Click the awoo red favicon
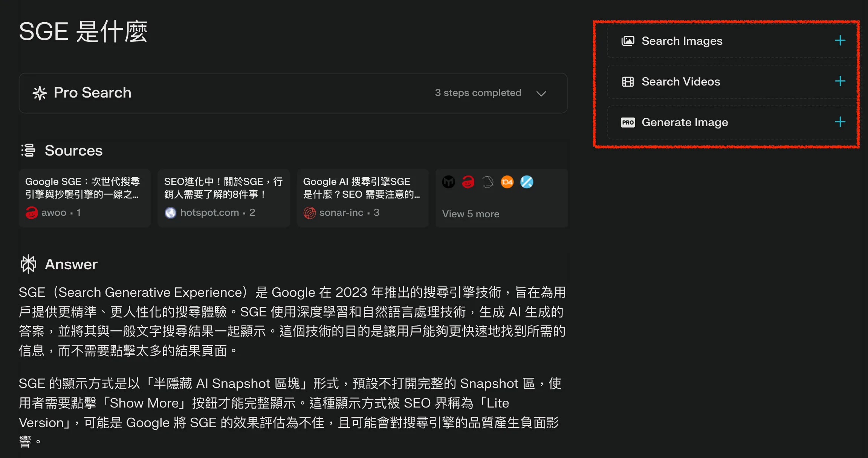This screenshot has height=458, width=868. pos(31,213)
